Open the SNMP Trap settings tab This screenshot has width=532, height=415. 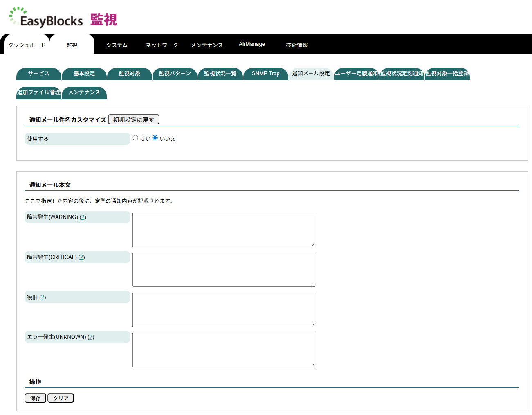tap(265, 74)
